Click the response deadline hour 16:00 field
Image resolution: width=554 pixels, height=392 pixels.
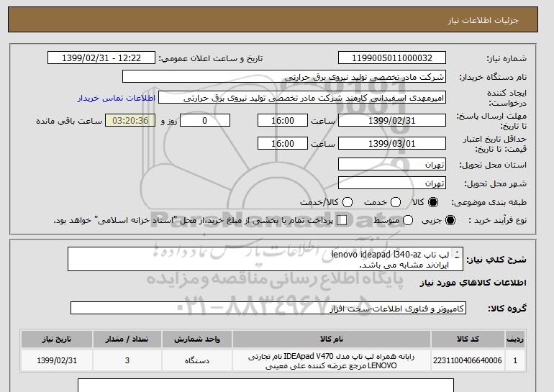(283, 120)
